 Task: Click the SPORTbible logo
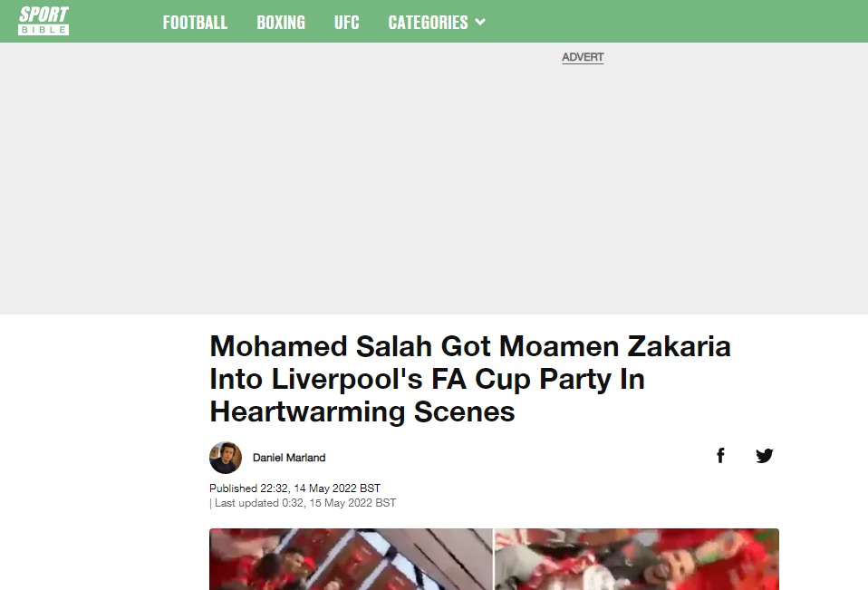[43, 20]
